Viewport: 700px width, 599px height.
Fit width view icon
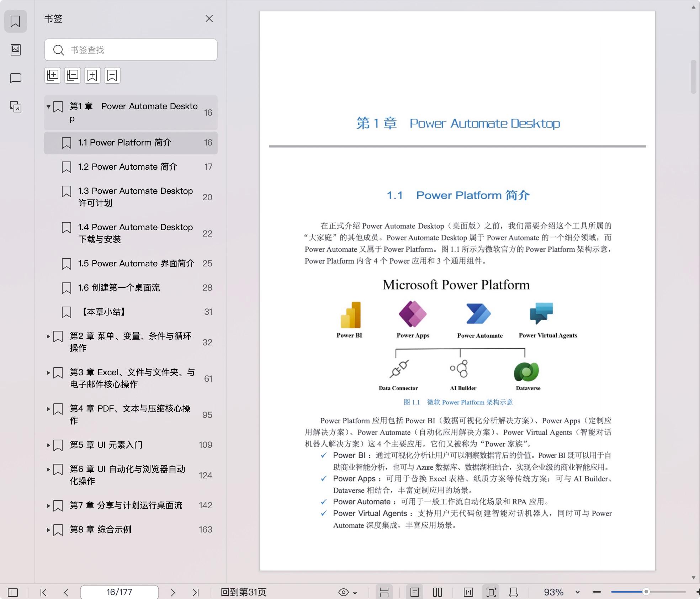(x=514, y=592)
